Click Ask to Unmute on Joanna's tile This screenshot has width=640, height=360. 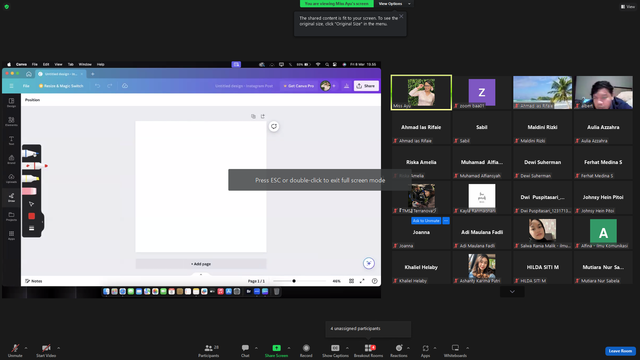pyautogui.click(x=426, y=221)
